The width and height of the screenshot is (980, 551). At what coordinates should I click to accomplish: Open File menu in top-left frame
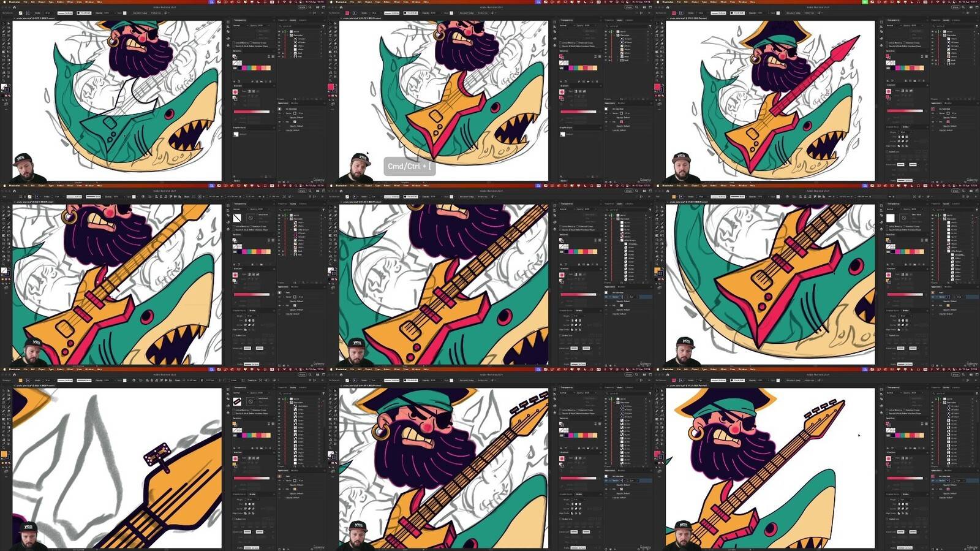click(x=25, y=2)
